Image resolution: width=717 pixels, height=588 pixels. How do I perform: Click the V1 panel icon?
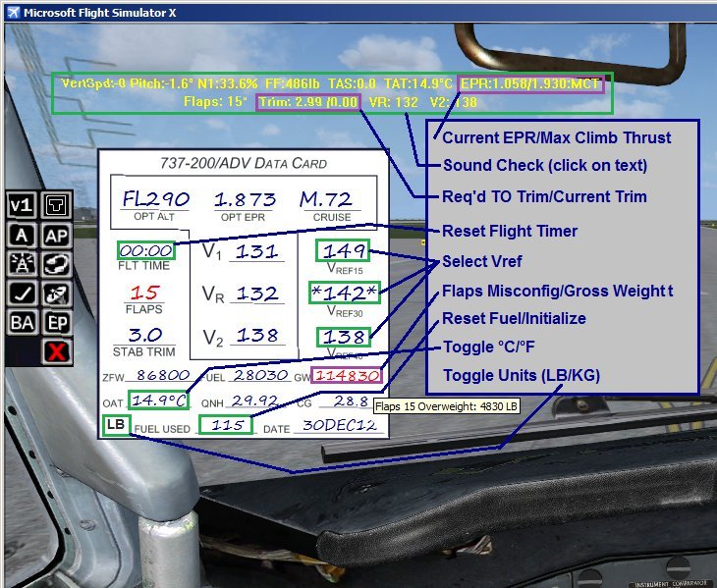tap(22, 205)
